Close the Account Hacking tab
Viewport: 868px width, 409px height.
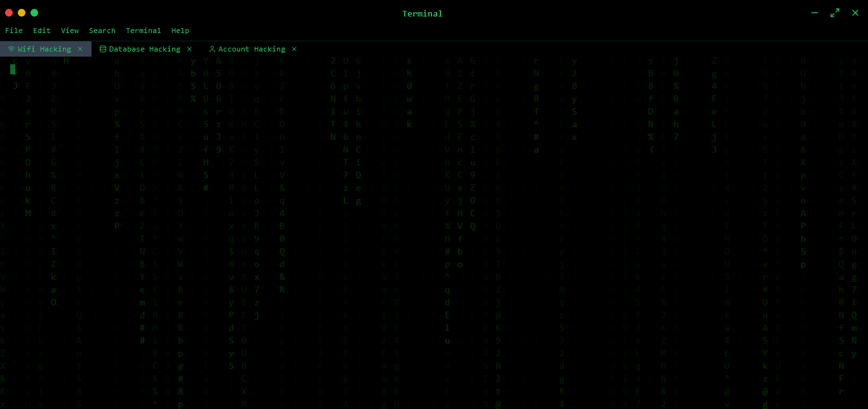(x=294, y=49)
